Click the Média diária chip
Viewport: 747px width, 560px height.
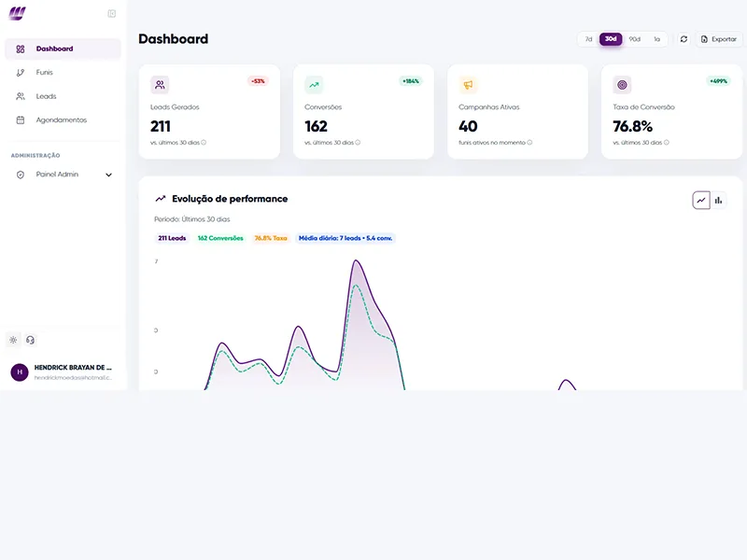[345, 238]
